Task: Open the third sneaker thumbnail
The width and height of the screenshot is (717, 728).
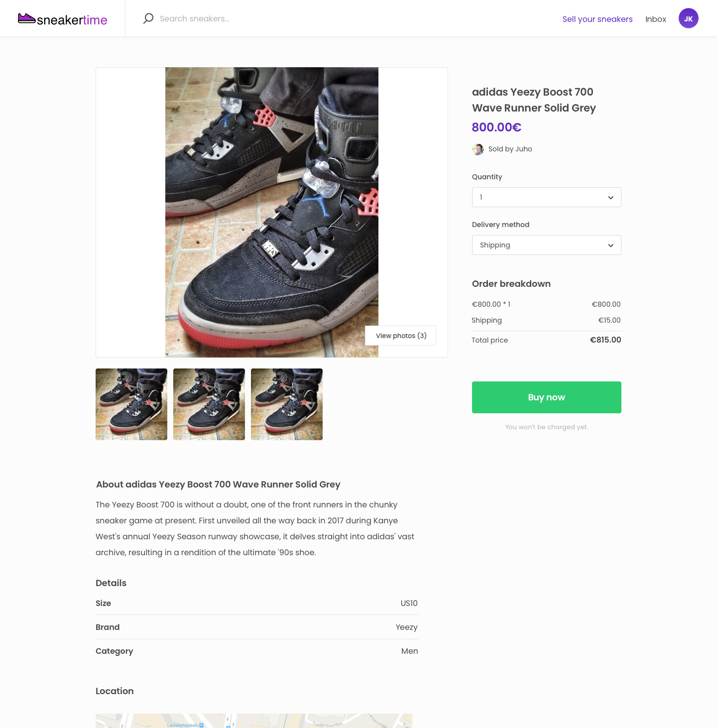Action: (286, 404)
